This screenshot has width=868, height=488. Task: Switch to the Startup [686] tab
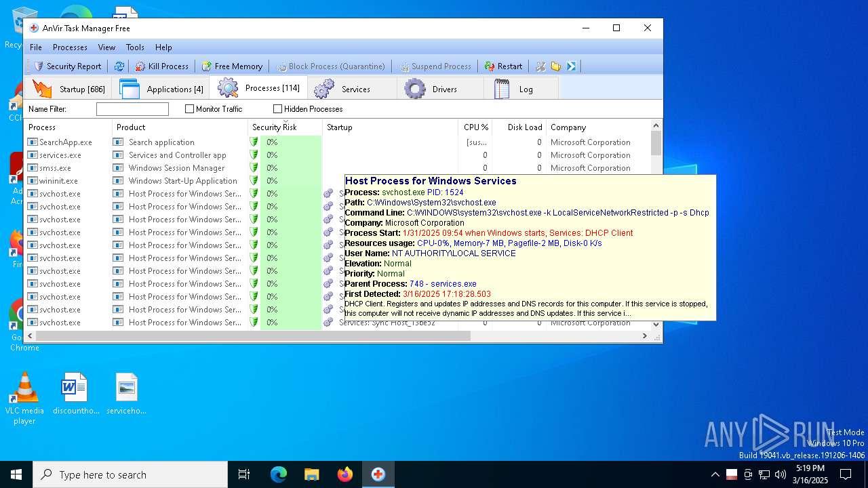[x=68, y=89]
